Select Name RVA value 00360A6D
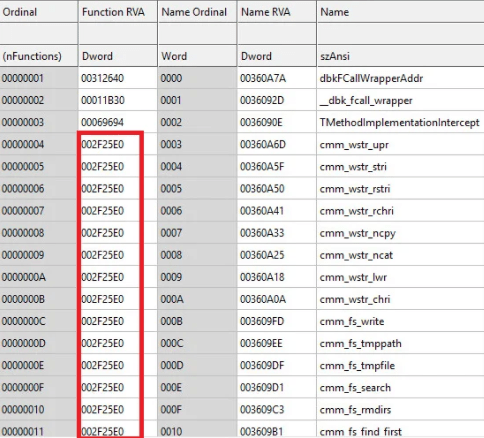 pos(277,145)
